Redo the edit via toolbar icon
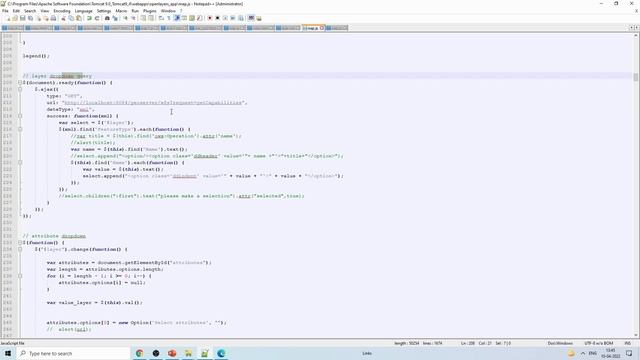 coord(98,18)
